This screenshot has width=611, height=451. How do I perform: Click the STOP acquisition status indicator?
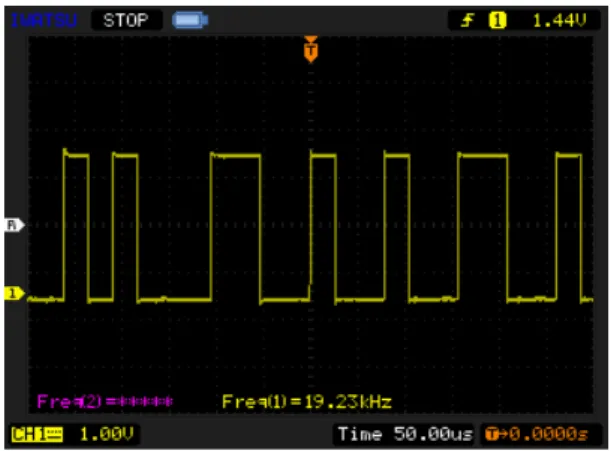pyautogui.click(x=126, y=20)
